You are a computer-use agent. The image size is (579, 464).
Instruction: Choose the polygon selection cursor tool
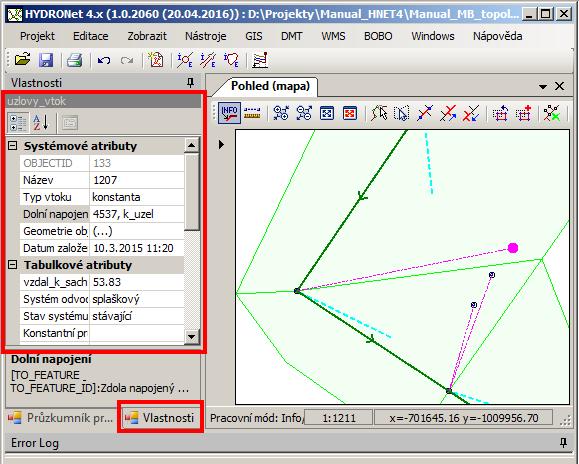(x=379, y=113)
